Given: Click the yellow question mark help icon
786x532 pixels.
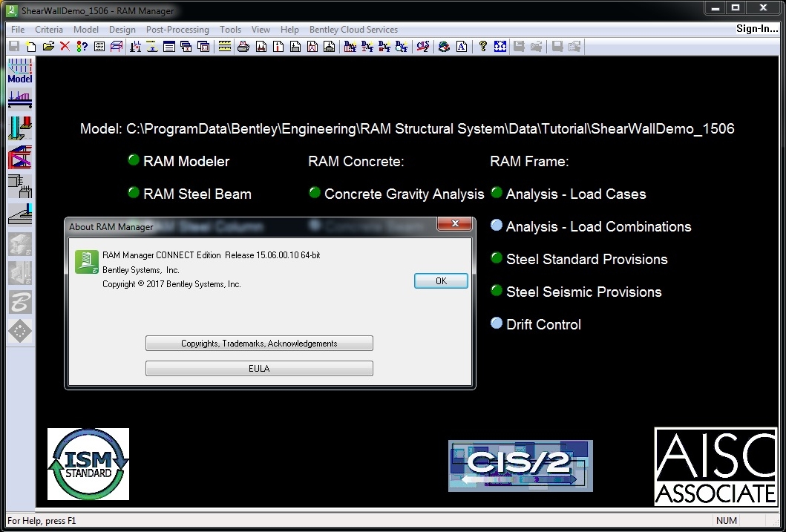Looking at the screenshot, I should pyautogui.click(x=482, y=47).
